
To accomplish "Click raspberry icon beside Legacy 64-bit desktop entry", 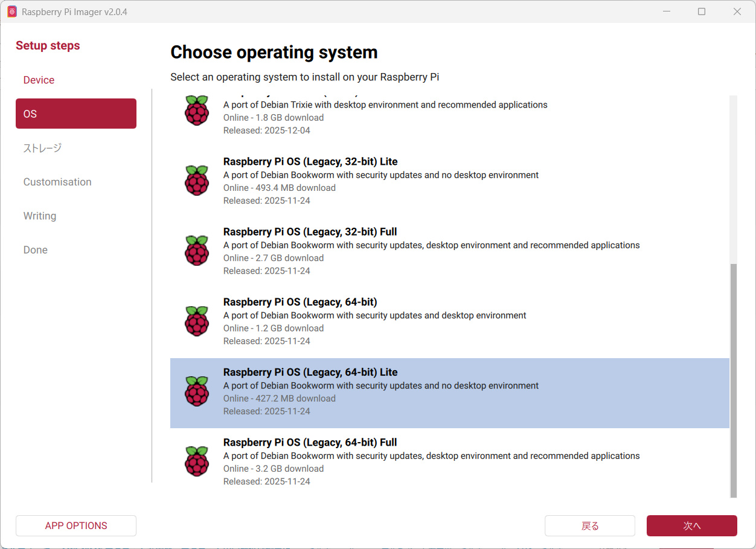I will tap(197, 321).
